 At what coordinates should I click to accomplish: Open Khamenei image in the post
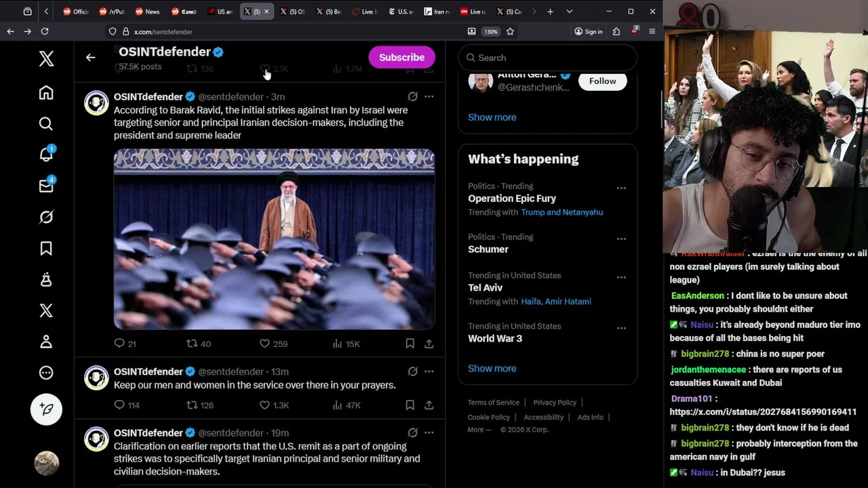tap(274, 239)
